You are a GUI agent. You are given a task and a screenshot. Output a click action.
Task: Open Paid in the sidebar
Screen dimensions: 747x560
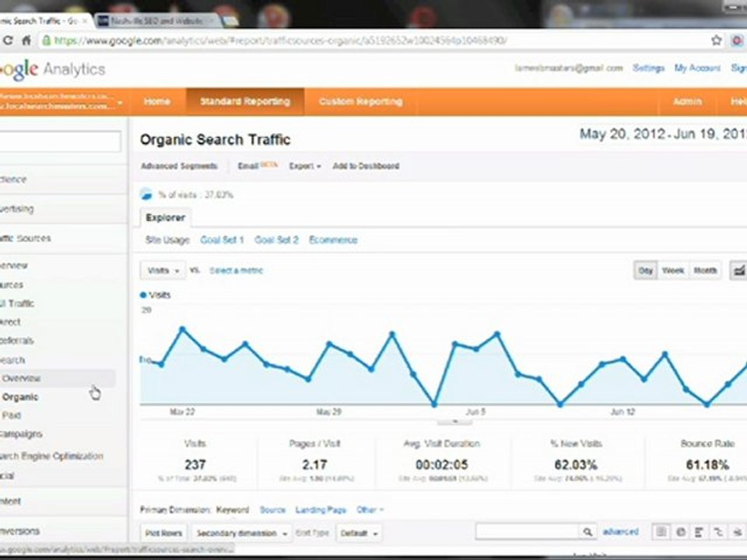[x=12, y=415]
